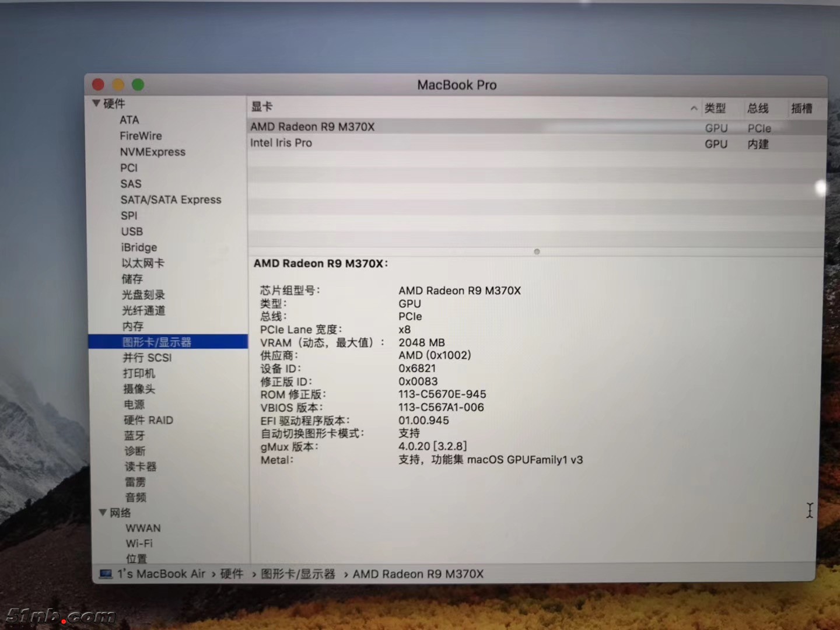Open the 摄像头 entry

tap(139, 389)
